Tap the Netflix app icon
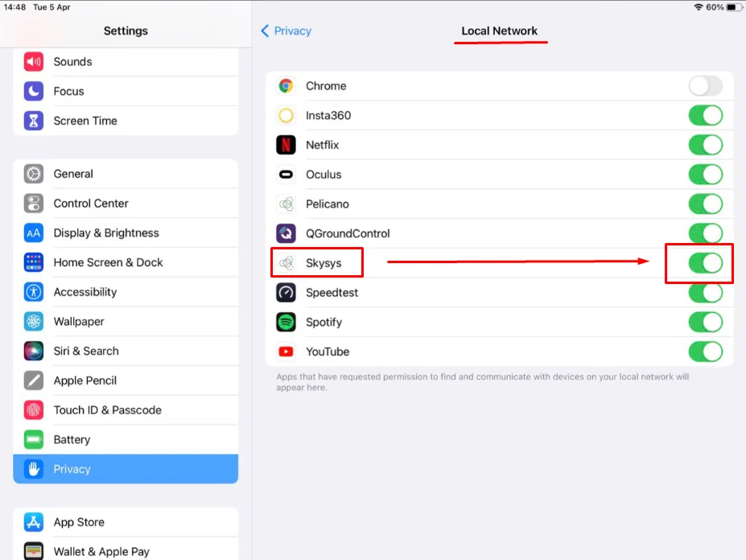Image resolution: width=746 pixels, height=560 pixels. click(x=286, y=145)
